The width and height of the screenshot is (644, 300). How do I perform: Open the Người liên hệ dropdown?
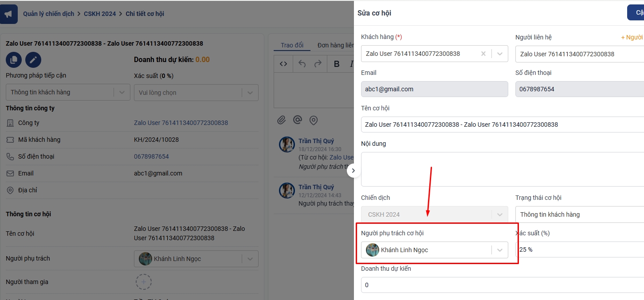(580, 54)
